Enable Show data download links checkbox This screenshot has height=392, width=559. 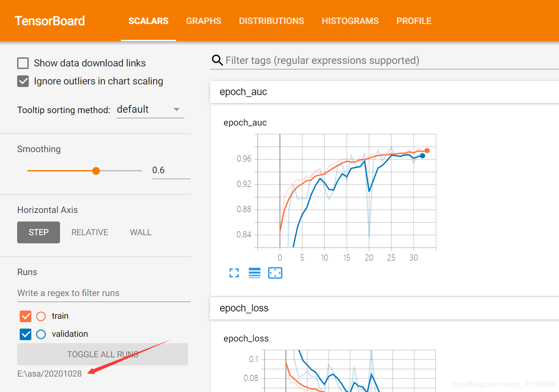pos(23,63)
